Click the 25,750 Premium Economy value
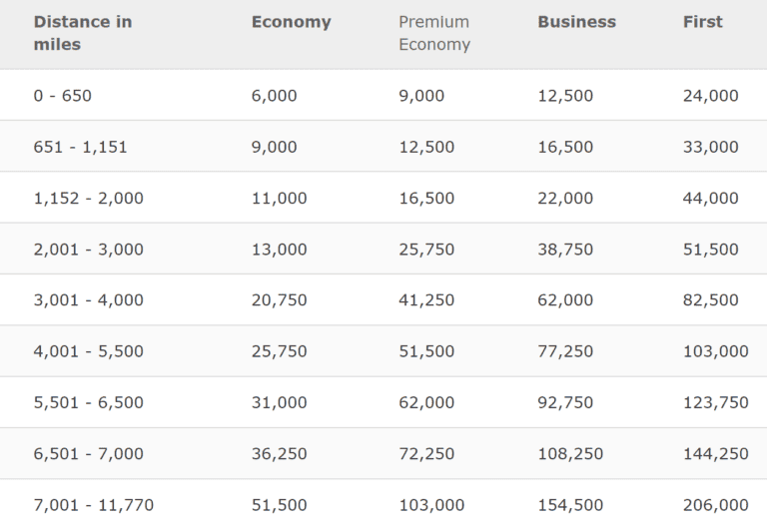This screenshot has height=532, width=767. [x=426, y=250]
